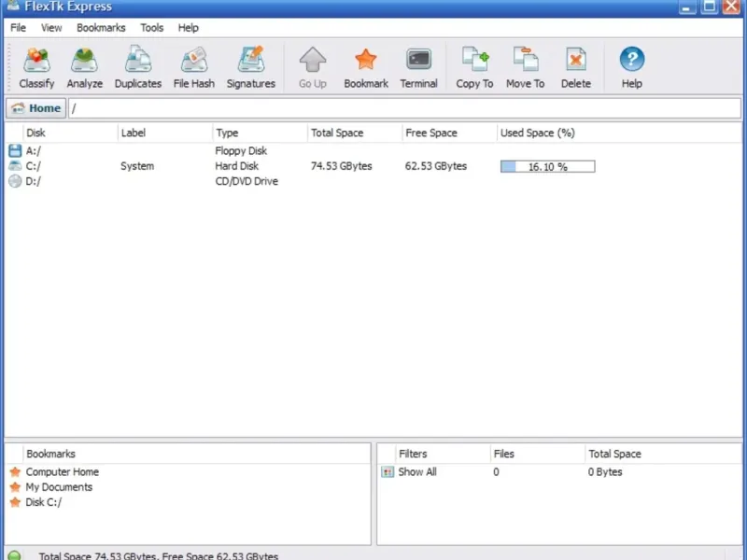Open the Computer Home bookmark

tap(63, 472)
